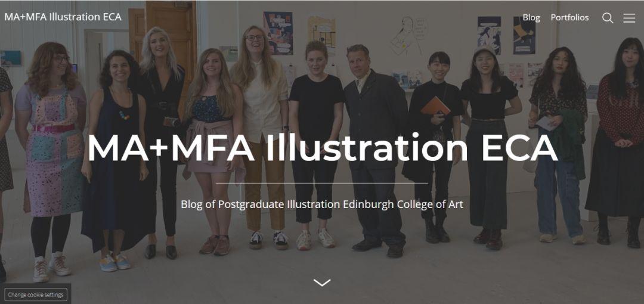Open the hamburger menu icon
Viewport: 644px width, 304px height.
click(629, 18)
